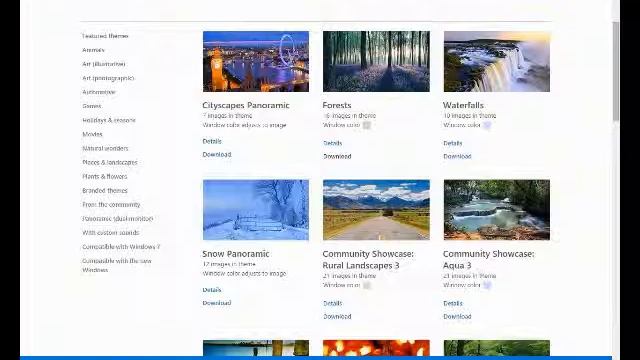Viewport: 640px width, 360px height.
Task: Select the Movies category
Action: [x=92, y=134]
